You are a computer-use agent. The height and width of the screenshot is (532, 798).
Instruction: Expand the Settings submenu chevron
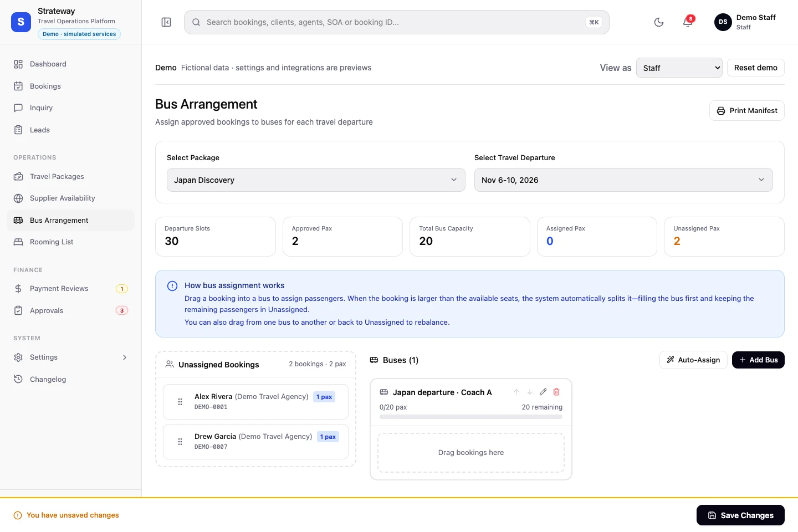pos(125,357)
